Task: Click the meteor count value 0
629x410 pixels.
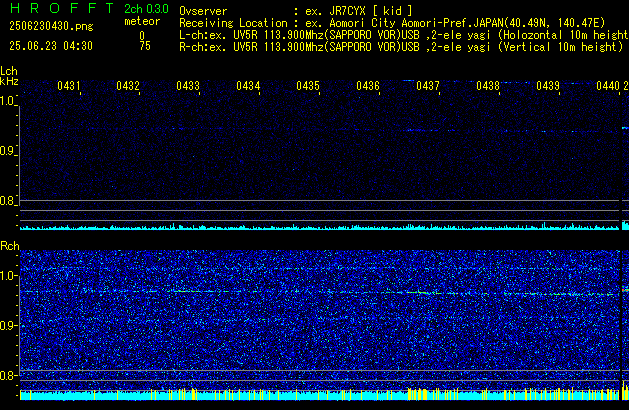Action: click(142, 36)
